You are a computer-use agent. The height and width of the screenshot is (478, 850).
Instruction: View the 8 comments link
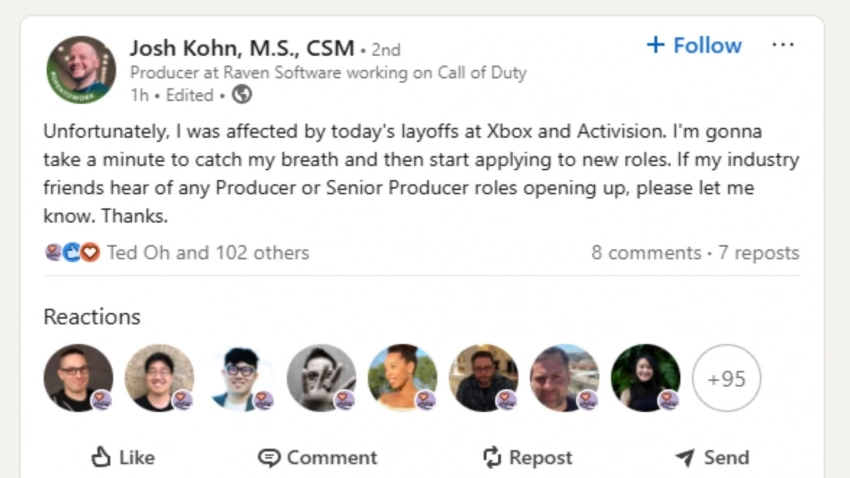pyautogui.click(x=645, y=253)
